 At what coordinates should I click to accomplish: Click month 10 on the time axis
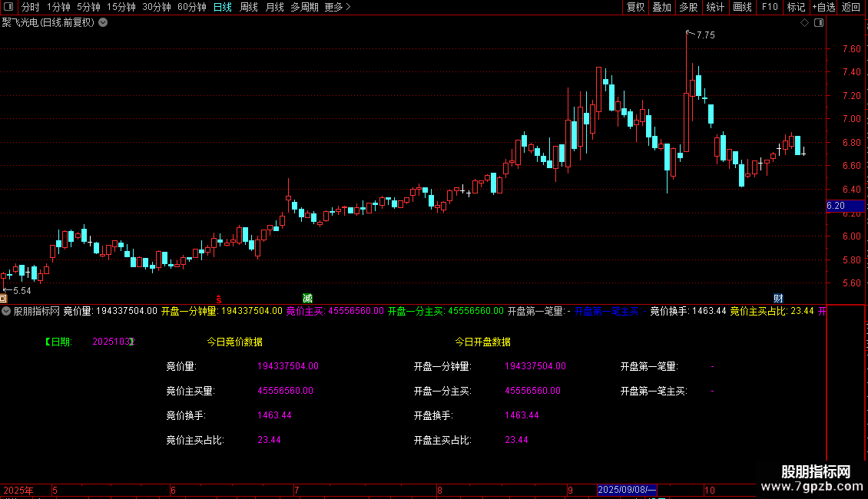coord(710,490)
